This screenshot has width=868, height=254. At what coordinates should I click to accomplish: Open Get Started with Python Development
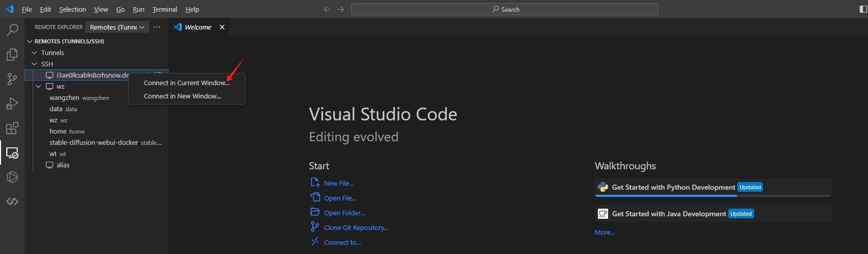(713, 188)
